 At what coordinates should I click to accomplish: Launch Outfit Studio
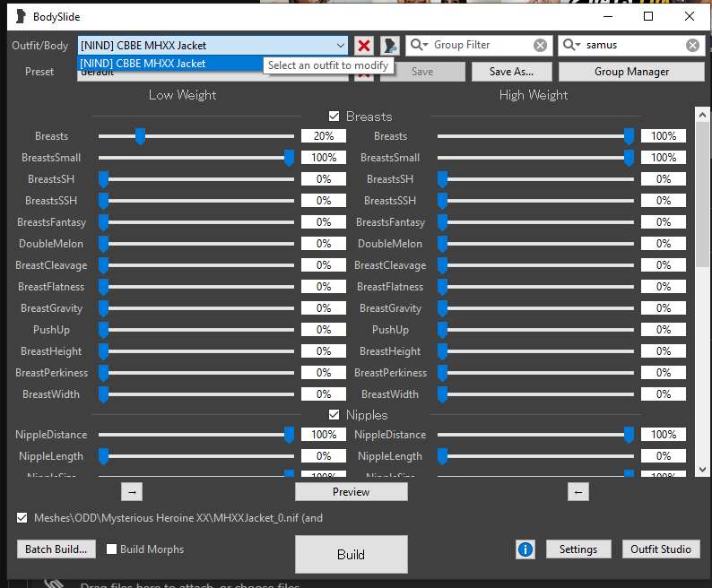click(x=661, y=549)
